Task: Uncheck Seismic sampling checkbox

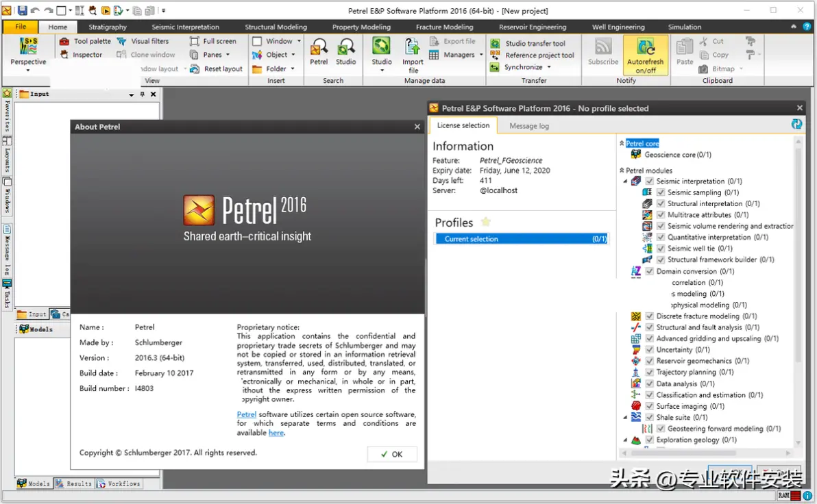Action: pyautogui.click(x=661, y=192)
